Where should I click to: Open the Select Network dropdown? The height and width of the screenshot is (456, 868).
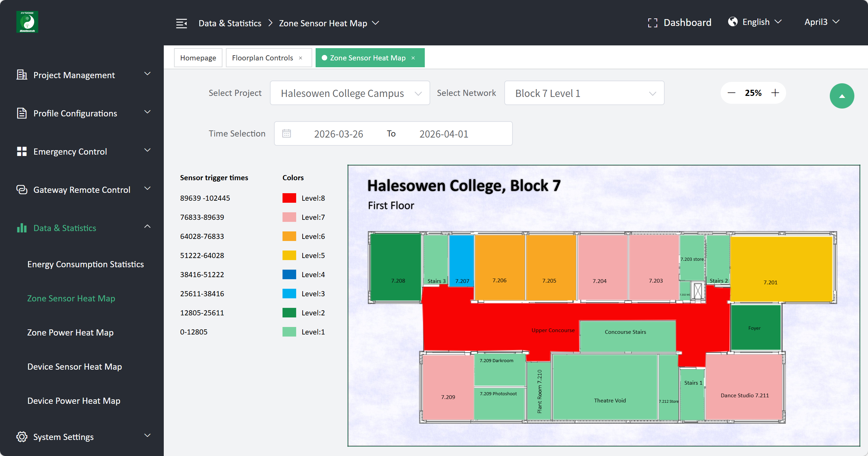(584, 93)
